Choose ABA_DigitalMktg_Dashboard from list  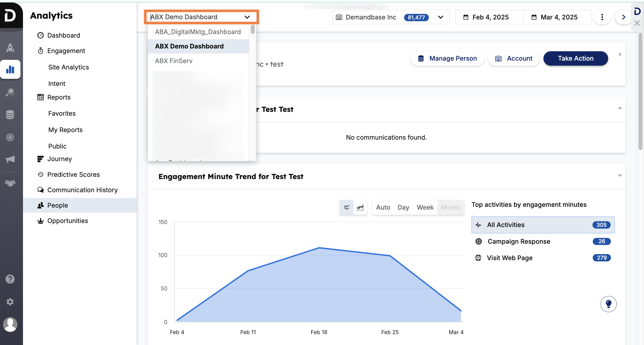coord(198,32)
